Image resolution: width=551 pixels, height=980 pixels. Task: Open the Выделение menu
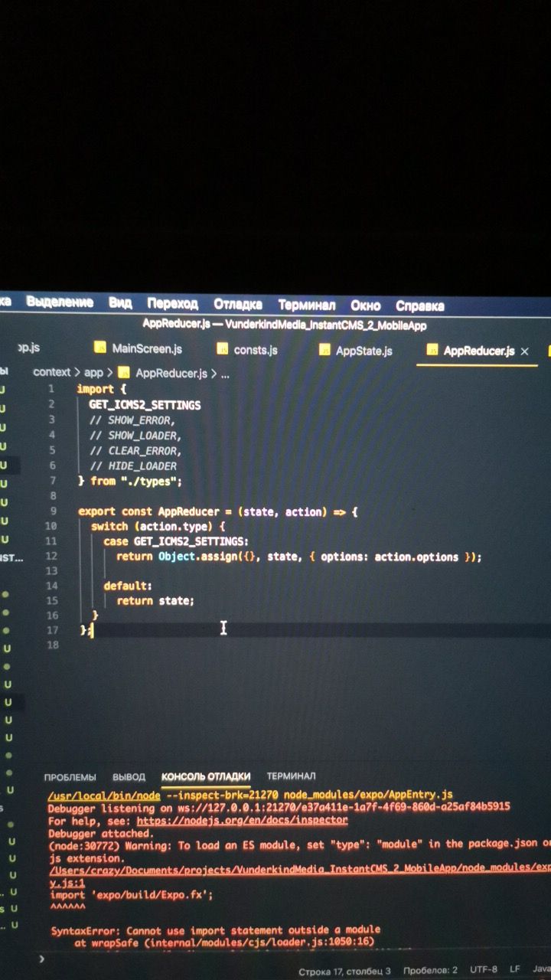[x=60, y=302]
